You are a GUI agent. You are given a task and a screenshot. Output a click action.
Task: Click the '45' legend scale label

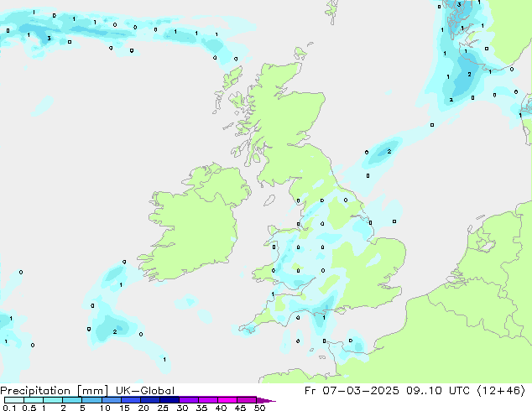click(x=241, y=408)
